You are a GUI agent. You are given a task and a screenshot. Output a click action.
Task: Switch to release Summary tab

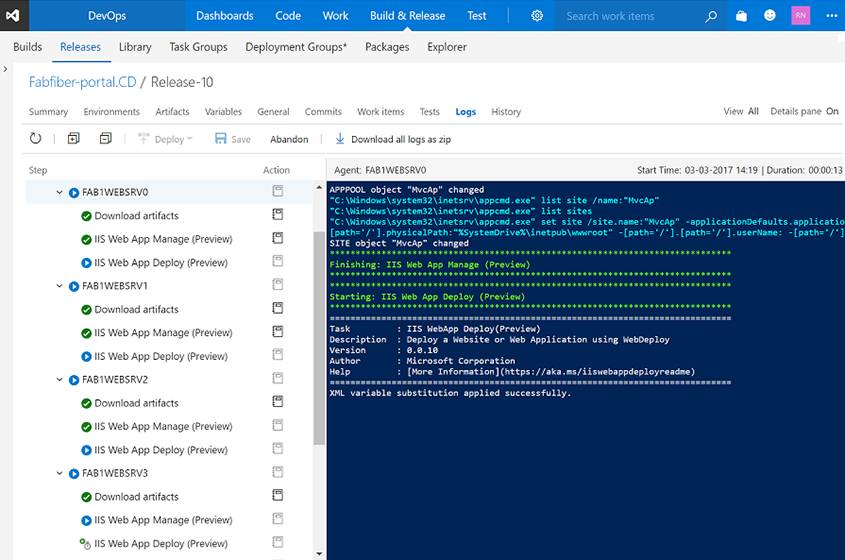tap(48, 112)
